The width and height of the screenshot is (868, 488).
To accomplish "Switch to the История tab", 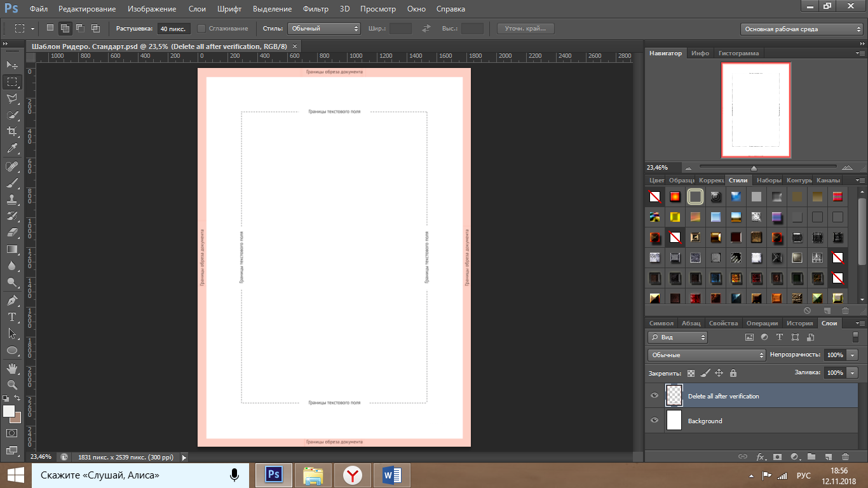I will coord(799,323).
